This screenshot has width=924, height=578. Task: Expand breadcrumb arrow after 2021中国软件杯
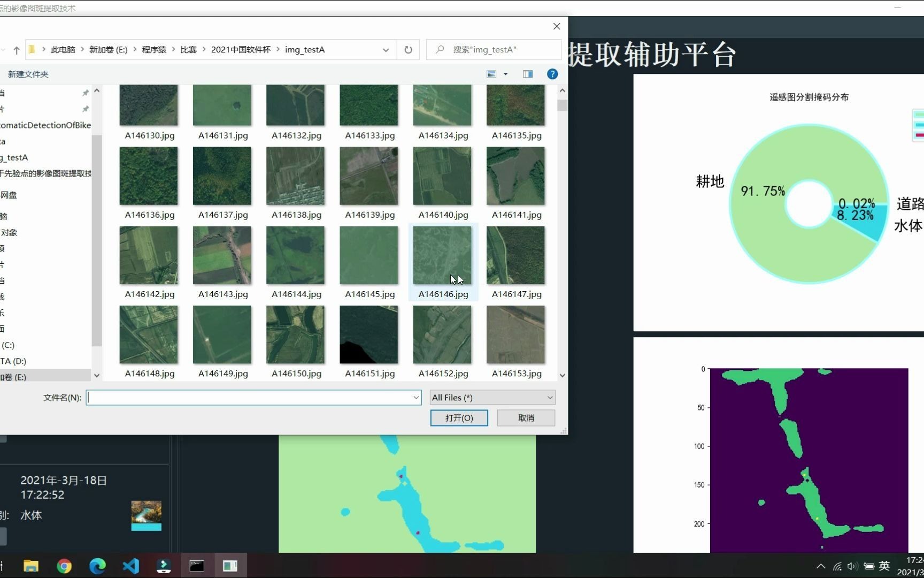[x=278, y=50]
